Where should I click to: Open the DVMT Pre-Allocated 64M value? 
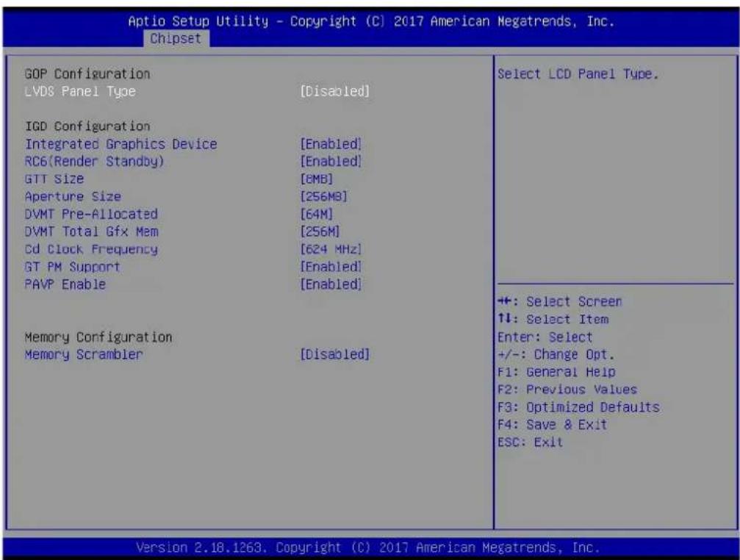tap(317, 214)
